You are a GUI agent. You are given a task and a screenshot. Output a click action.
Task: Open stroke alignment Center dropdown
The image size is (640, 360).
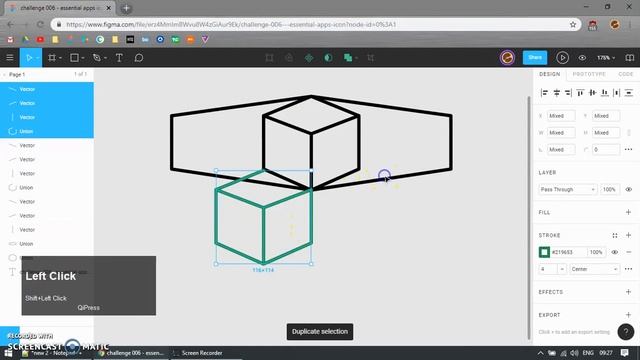(594, 269)
